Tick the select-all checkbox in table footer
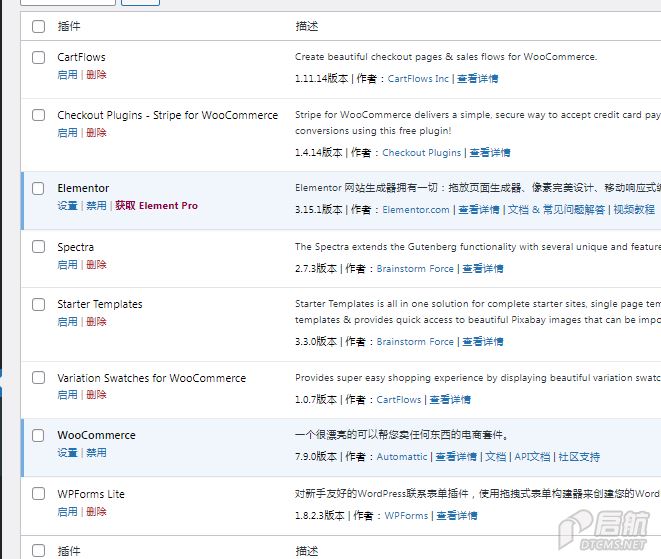This screenshot has width=661, height=559. [x=38, y=551]
